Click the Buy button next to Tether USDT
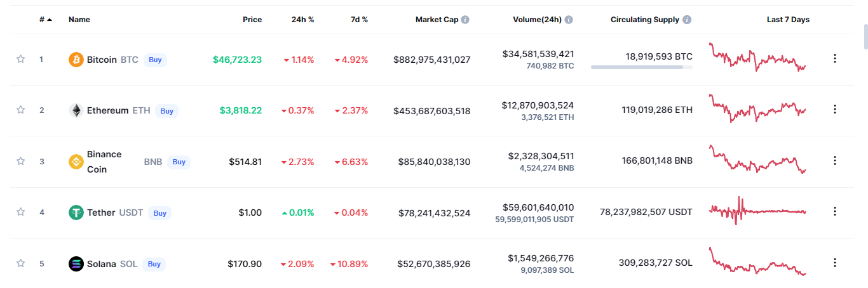 pos(159,213)
